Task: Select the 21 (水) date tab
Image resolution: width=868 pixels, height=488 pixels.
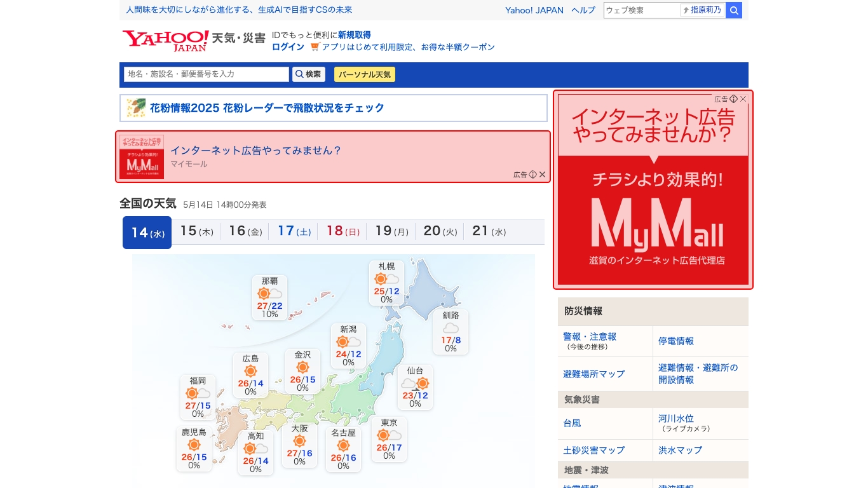Action: pyautogui.click(x=489, y=232)
